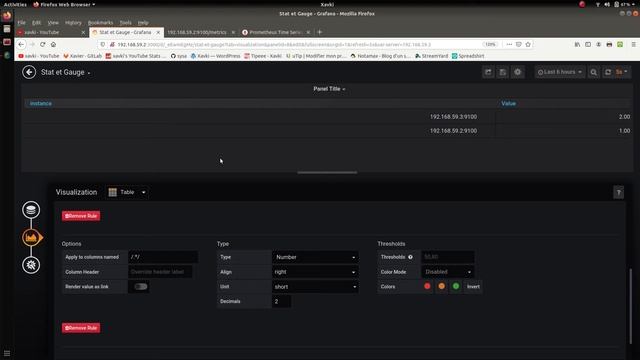Image resolution: width=640 pixels, height=360 pixels.
Task: Open the Table visualization picker dropdown
Action: click(127, 192)
